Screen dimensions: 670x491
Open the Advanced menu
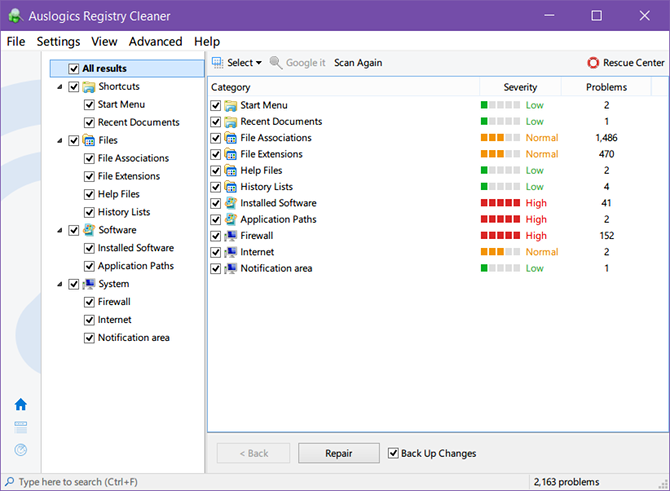(156, 41)
